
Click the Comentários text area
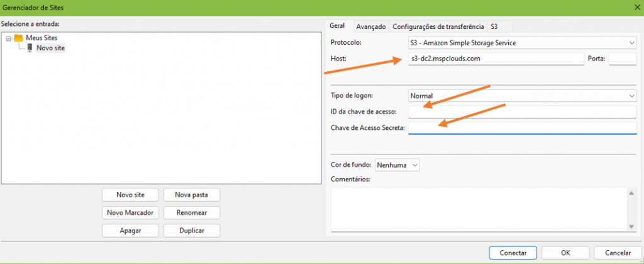click(479, 209)
